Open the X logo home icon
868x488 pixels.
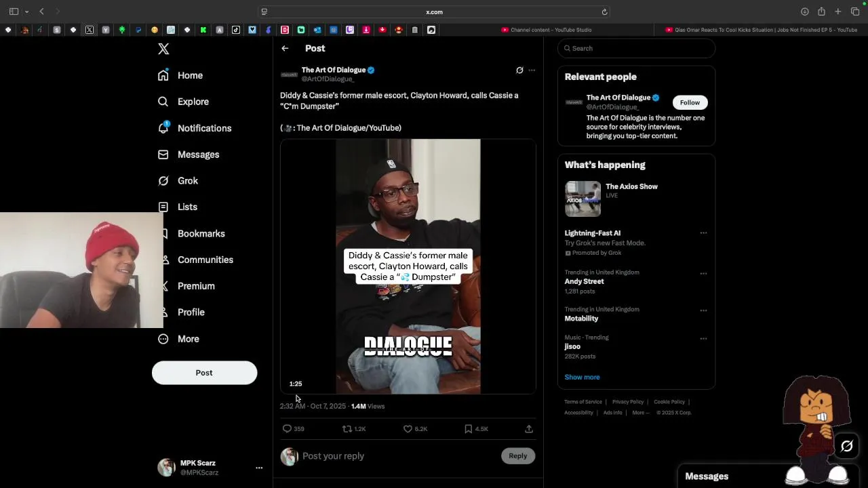[163, 49]
